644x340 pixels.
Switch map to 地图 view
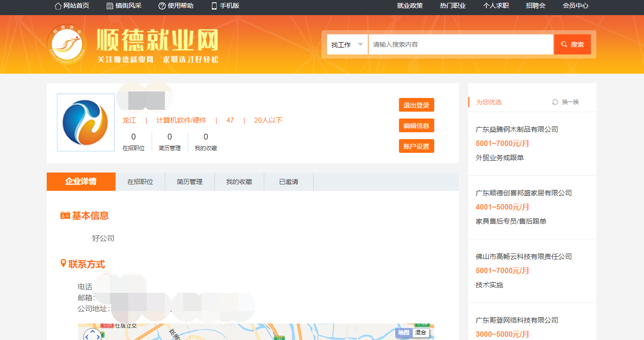(x=404, y=333)
